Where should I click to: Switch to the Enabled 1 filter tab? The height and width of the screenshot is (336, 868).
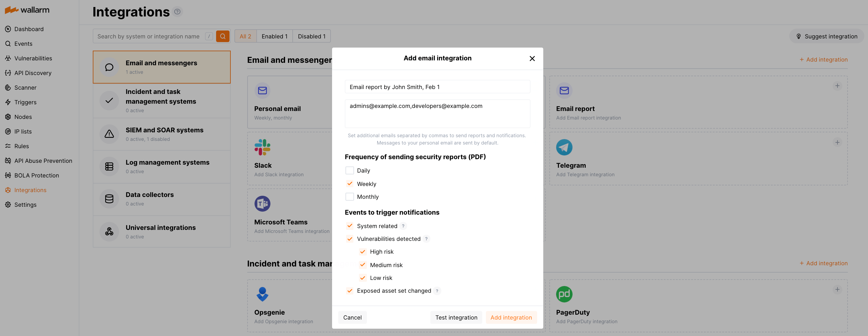[274, 36]
